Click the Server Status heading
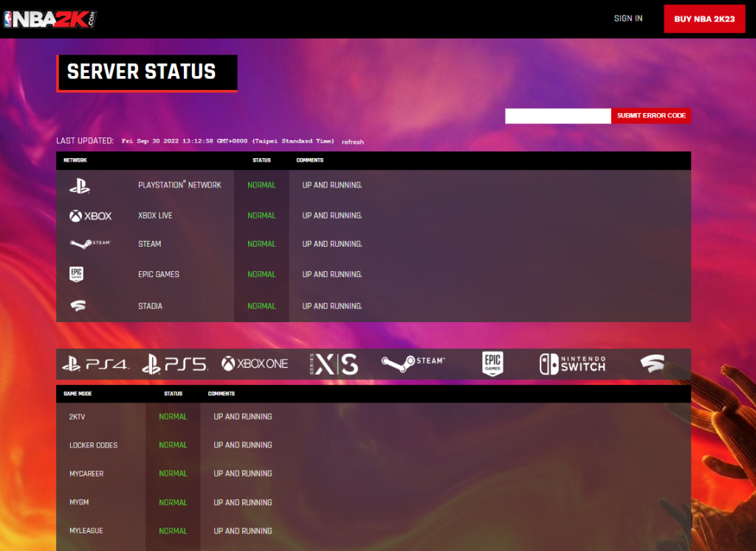756x551 pixels. point(141,72)
